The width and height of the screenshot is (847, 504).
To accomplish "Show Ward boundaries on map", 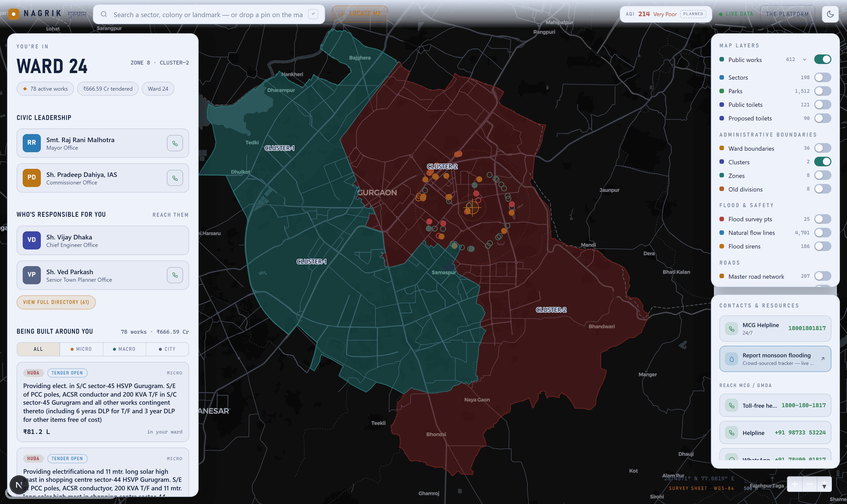I will (823, 148).
